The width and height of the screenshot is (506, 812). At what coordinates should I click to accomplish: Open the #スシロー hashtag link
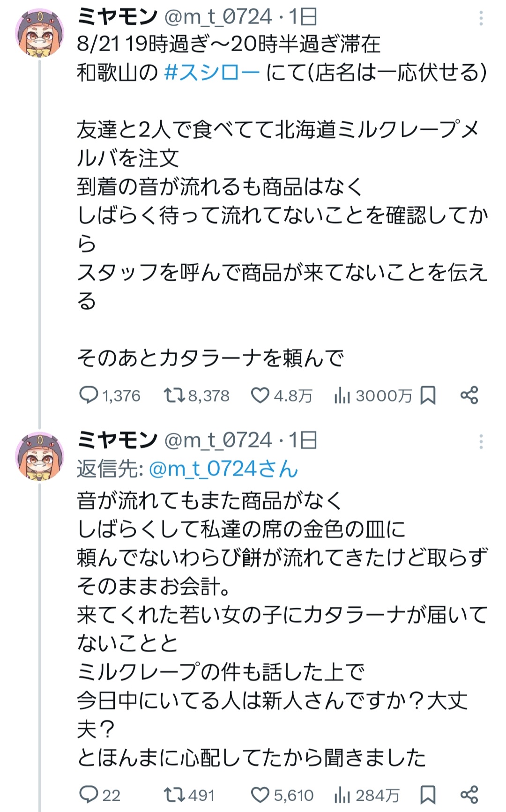click(x=212, y=73)
